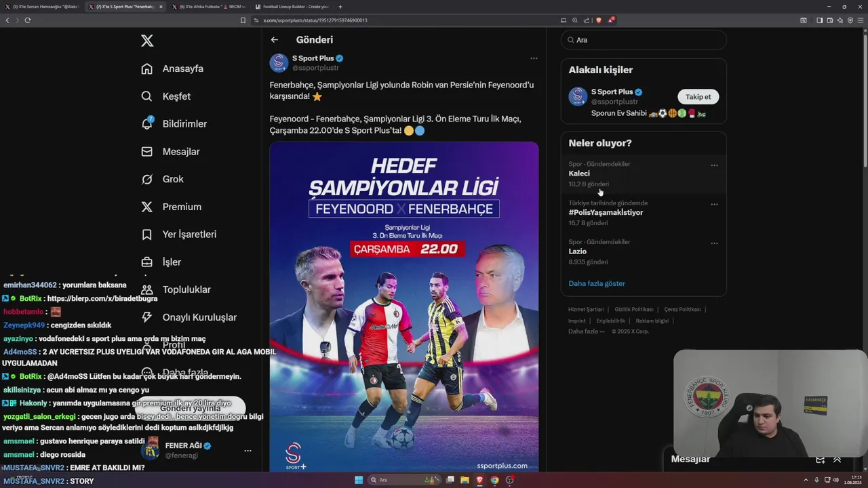Click the Onaylı Kuruluşlar lightning icon

point(146,317)
